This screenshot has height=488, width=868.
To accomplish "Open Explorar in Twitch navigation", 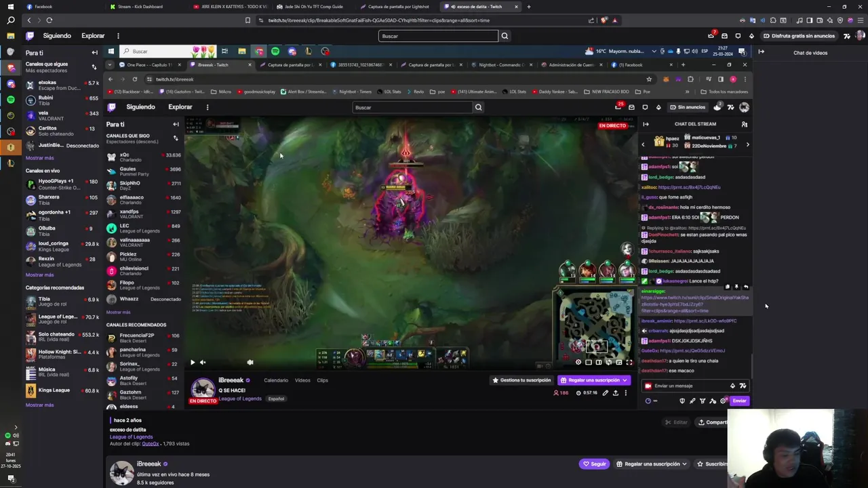I will click(94, 36).
